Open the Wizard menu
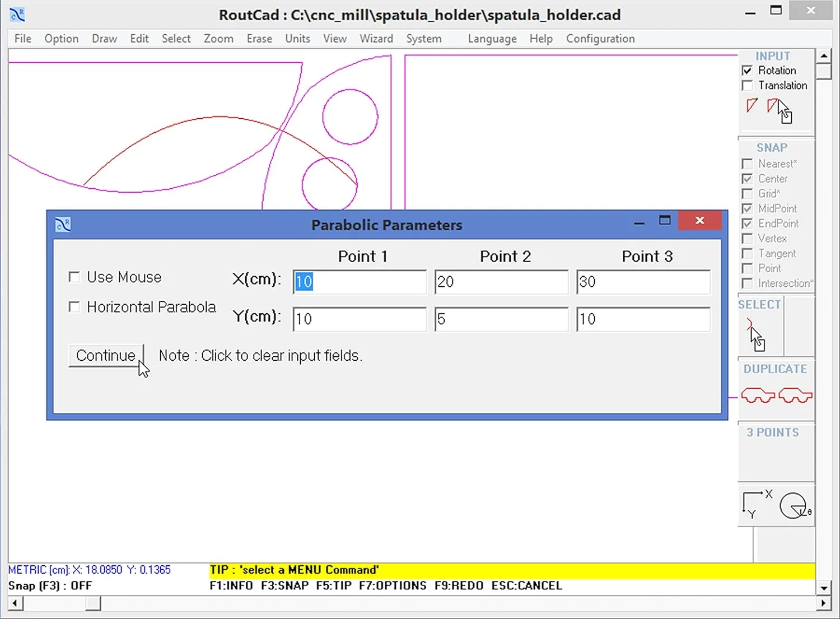The image size is (840, 619). pos(376,39)
